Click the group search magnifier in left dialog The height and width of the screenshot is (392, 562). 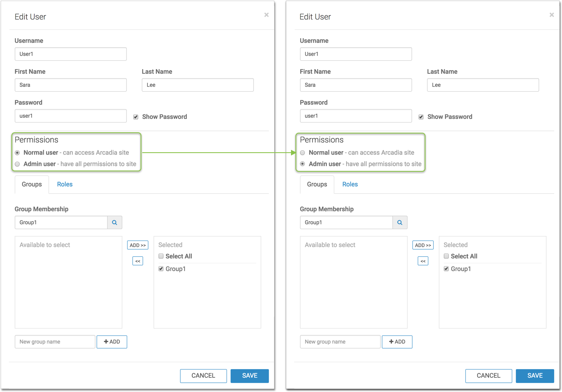coord(115,223)
